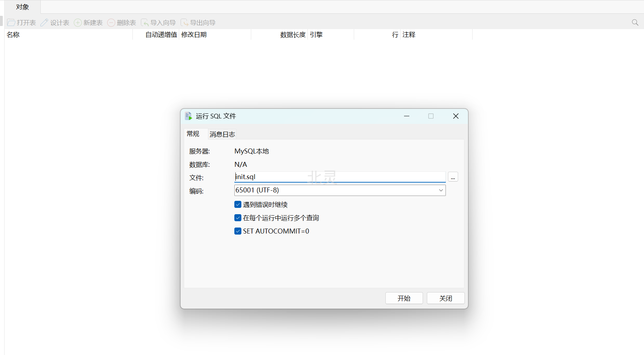Open the 导入向导 import wizard
The height and width of the screenshot is (355, 644).
point(158,23)
